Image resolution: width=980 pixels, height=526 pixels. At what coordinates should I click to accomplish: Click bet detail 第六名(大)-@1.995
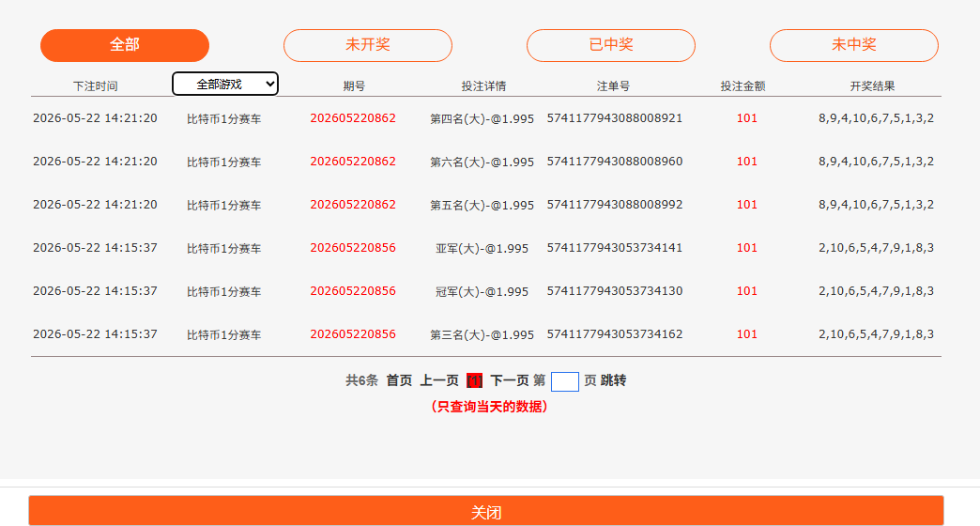482,162
